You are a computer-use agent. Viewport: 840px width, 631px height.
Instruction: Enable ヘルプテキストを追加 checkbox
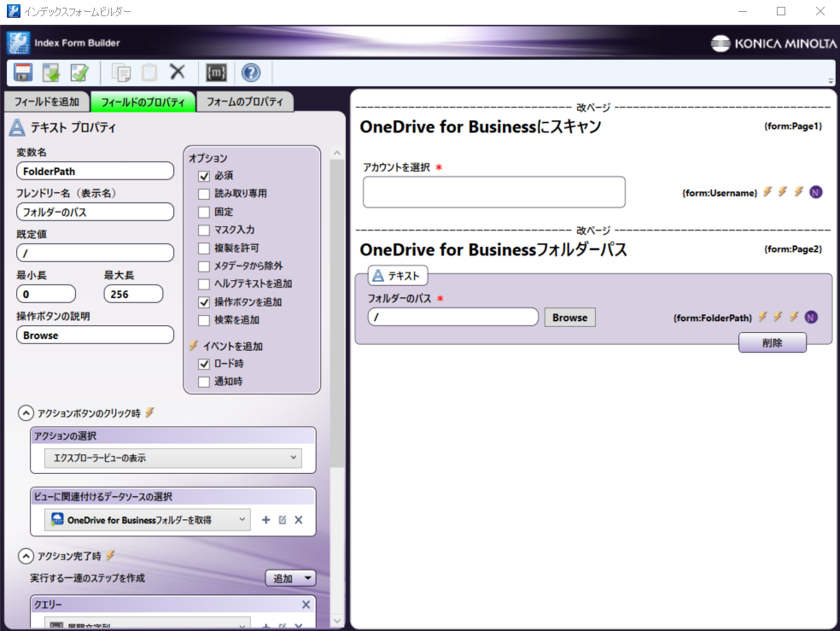point(203,284)
